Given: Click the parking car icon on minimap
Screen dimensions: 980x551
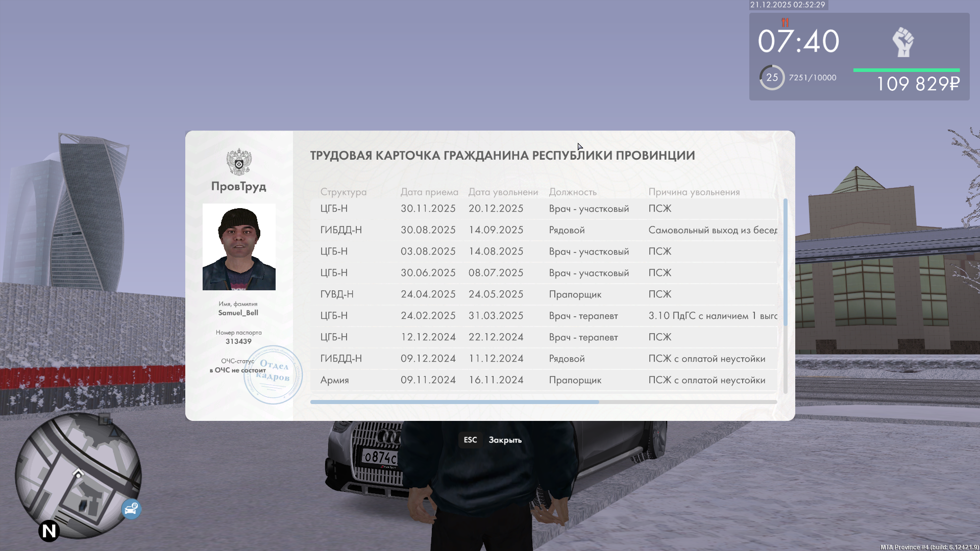Looking at the screenshot, I should [131, 509].
